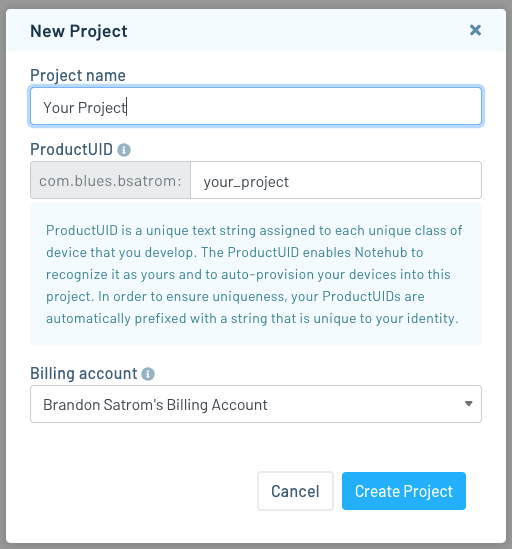This screenshot has width=512, height=549.
Task: Click the your_project ProductUID input
Action: click(336, 180)
